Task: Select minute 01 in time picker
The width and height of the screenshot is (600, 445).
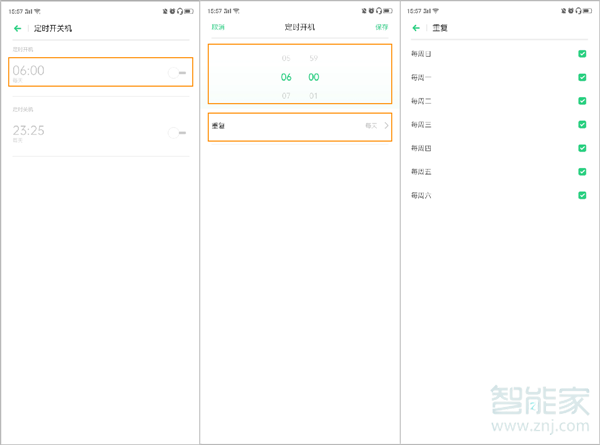Action: 313,96
